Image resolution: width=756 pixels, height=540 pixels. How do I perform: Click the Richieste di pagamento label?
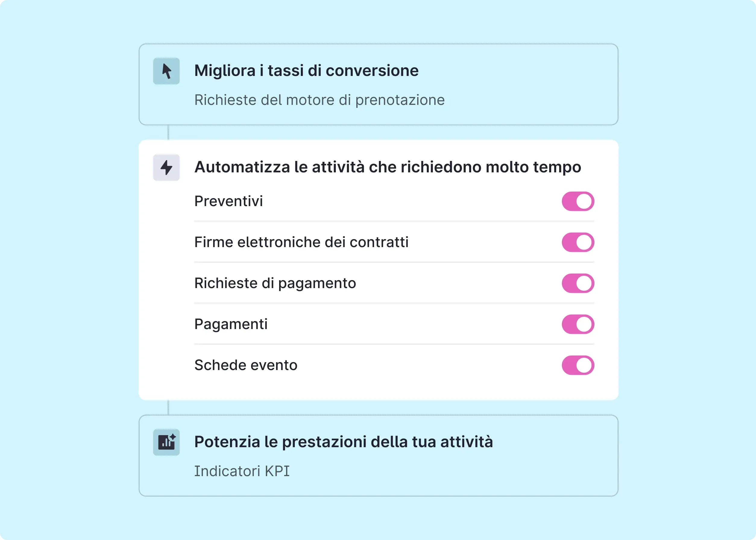point(275,283)
